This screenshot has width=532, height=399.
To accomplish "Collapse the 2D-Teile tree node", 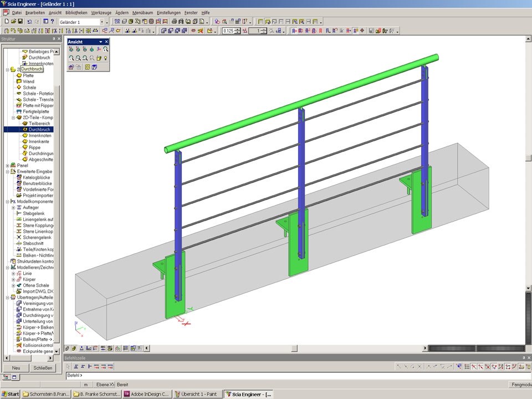I will click(13, 117).
